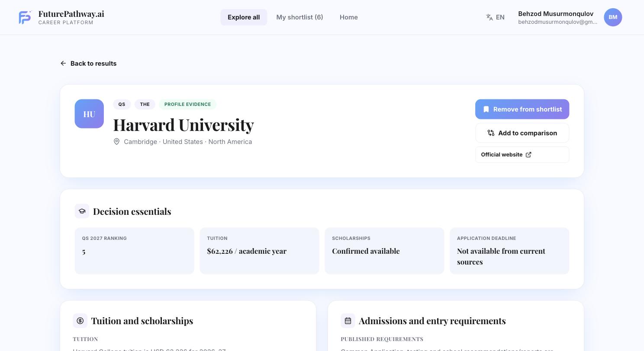Open My shortlist (6) tab
This screenshot has width=644, height=351.
[299, 17]
